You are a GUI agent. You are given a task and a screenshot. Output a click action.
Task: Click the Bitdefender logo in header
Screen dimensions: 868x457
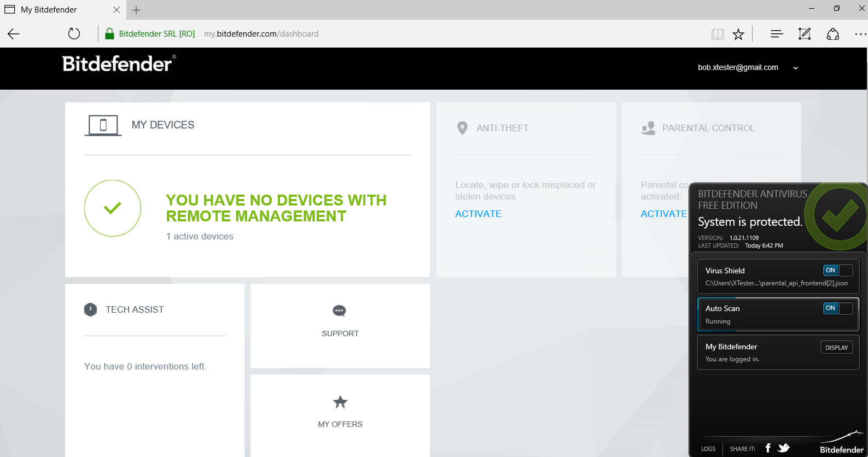coord(119,63)
